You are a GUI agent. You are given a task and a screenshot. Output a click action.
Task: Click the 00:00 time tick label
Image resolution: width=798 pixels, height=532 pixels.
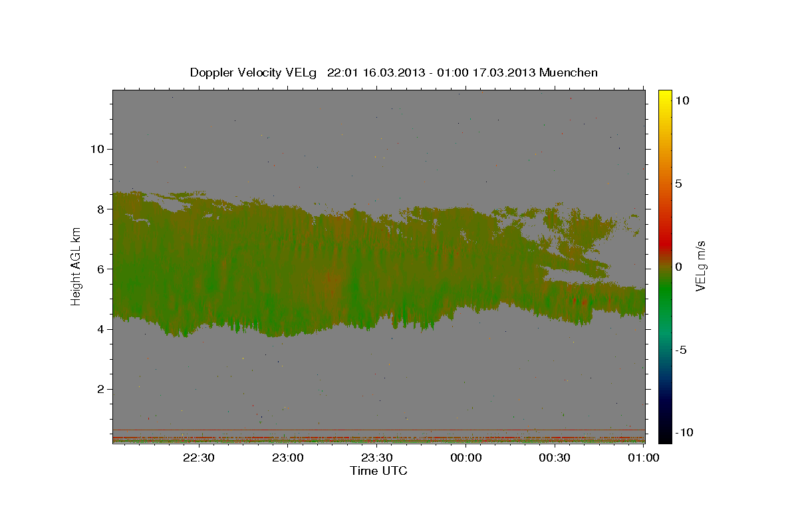465,458
